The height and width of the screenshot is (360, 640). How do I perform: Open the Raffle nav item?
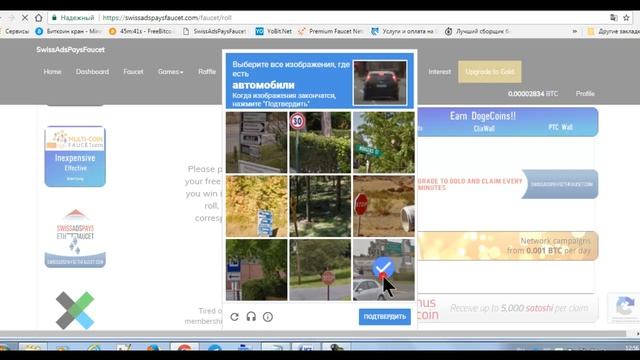click(x=207, y=71)
